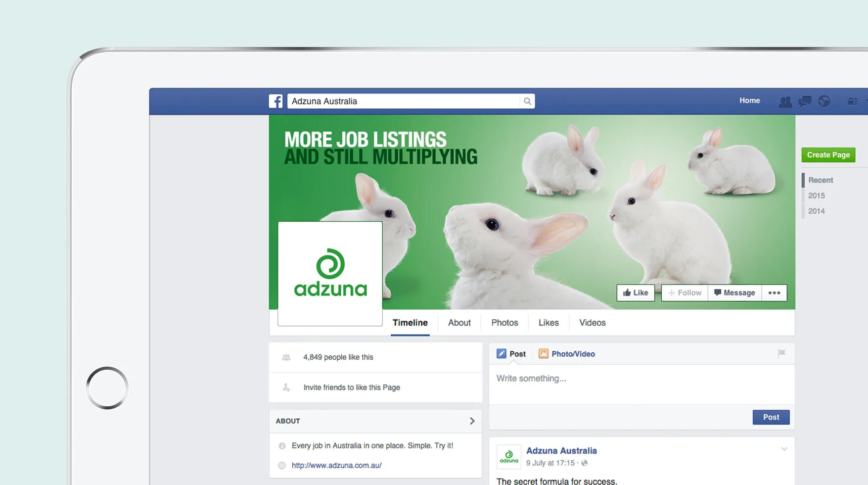The height and width of the screenshot is (485, 868).
Task: Click the blue Post button
Action: (771, 417)
